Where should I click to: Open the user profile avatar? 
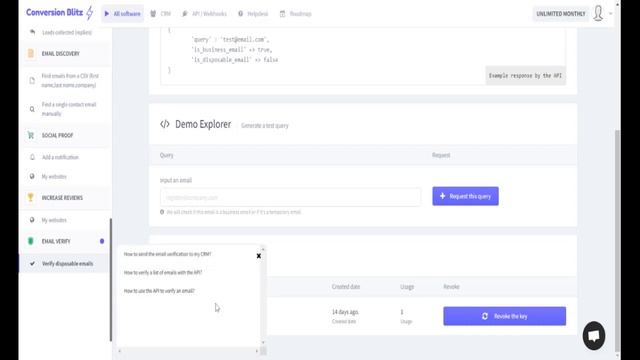point(598,13)
